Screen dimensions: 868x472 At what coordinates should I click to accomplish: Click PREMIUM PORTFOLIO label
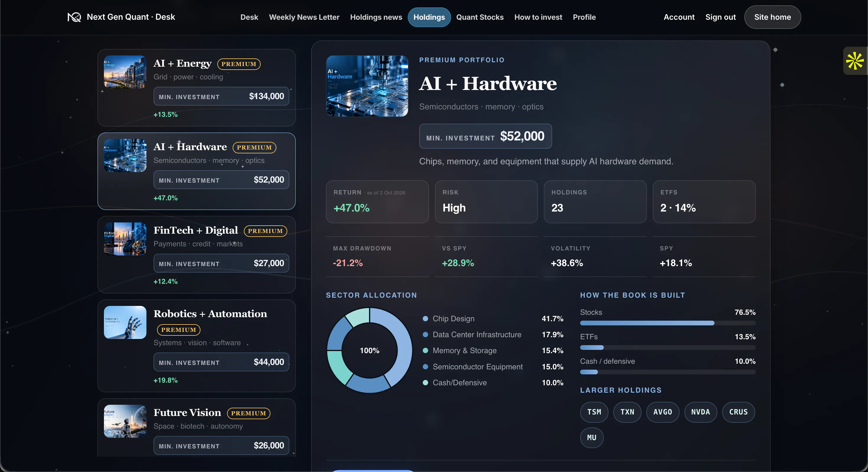462,60
